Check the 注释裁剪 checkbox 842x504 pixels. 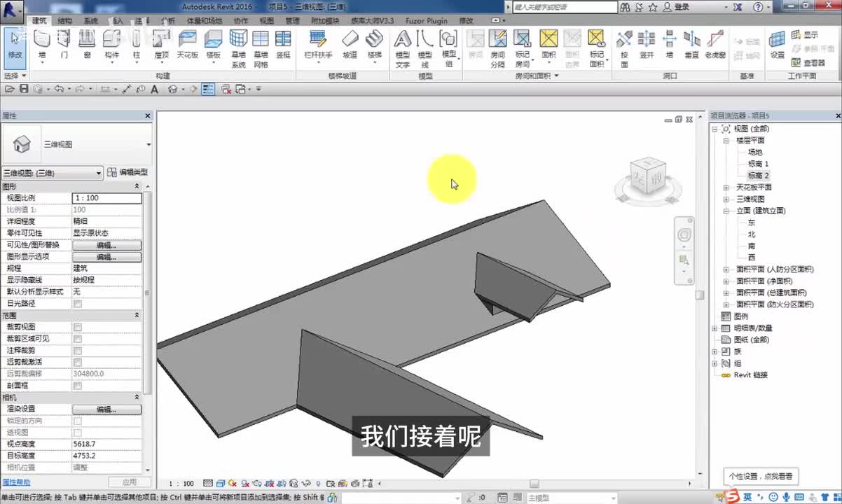pyautogui.click(x=78, y=350)
